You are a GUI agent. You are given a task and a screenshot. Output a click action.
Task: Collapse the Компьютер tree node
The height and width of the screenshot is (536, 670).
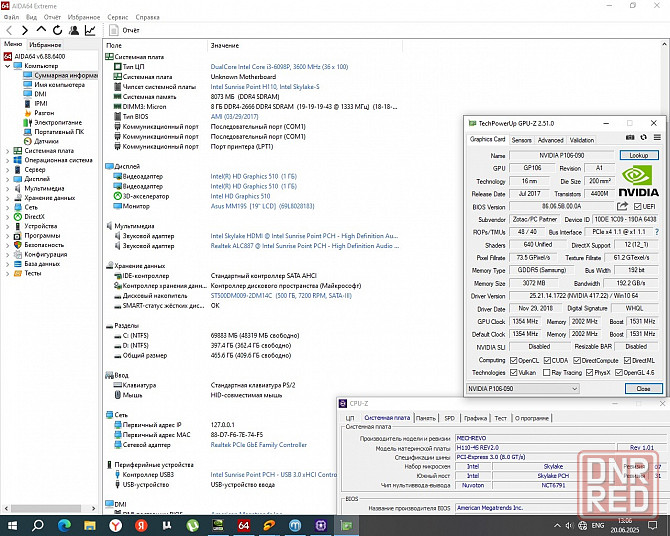[7, 66]
